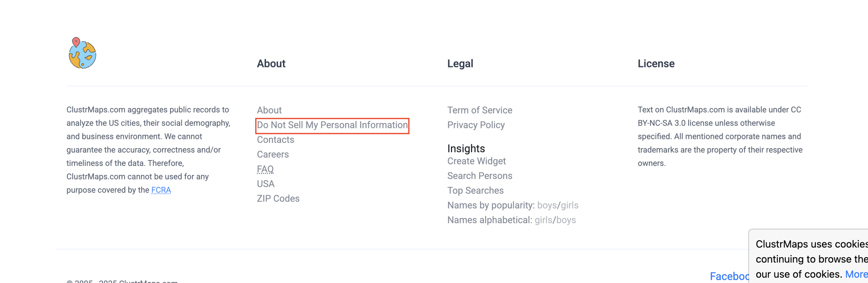Select the USA footer link
The width and height of the screenshot is (868, 283).
tap(266, 184)
